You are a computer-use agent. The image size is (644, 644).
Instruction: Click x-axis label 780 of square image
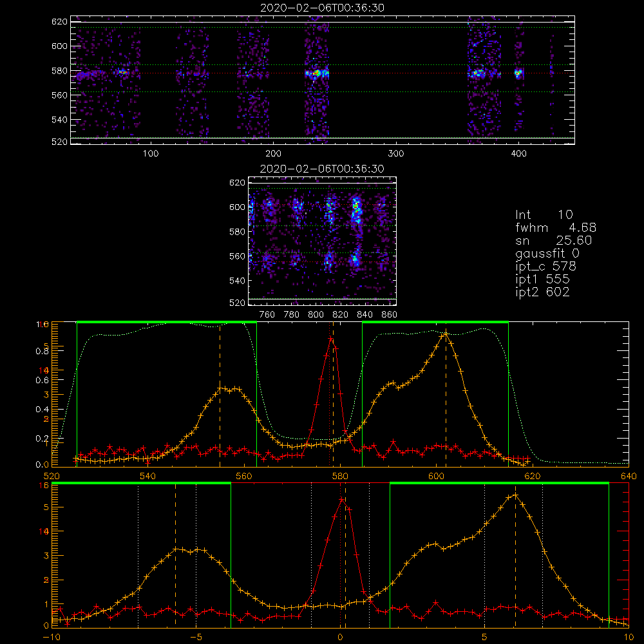point(292,315)
